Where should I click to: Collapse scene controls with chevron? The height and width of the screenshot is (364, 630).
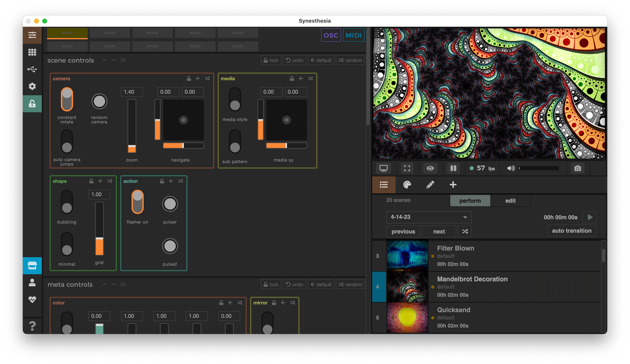click(x=105, y=60)
